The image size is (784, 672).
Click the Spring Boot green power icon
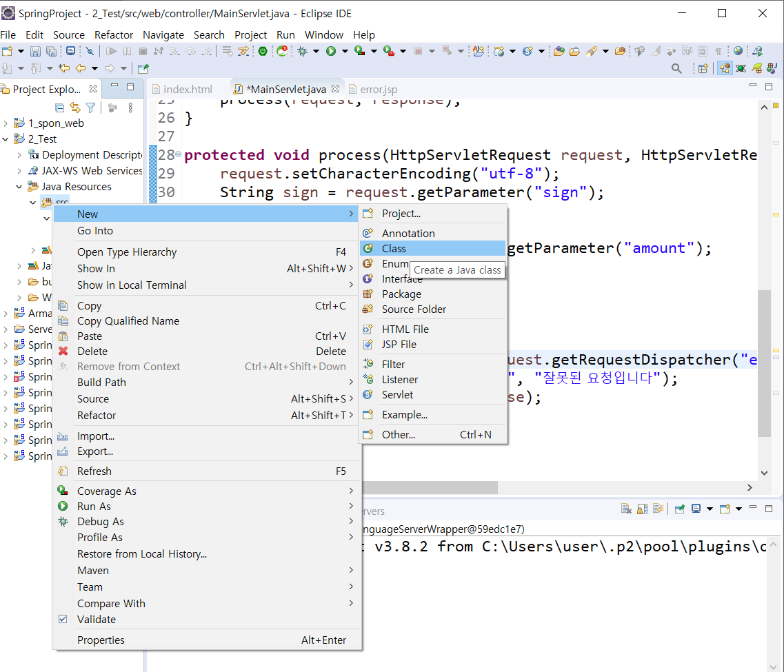(263, 51)
